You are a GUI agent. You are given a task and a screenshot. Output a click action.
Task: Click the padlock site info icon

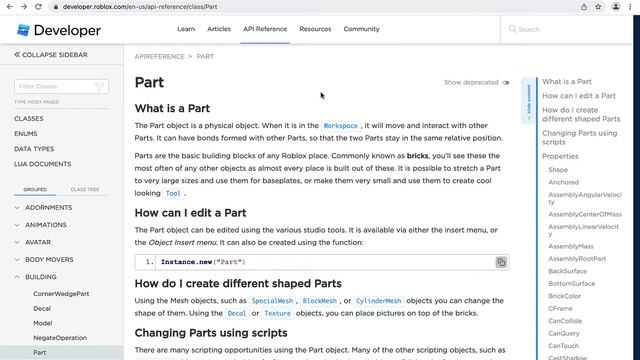click(56, 7)
